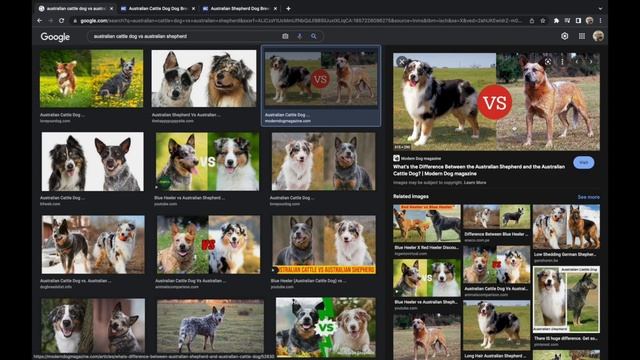This screenshot has height=360, width=640.
Task: Click the magnifier search button
Action: click(x=313, y=36)
